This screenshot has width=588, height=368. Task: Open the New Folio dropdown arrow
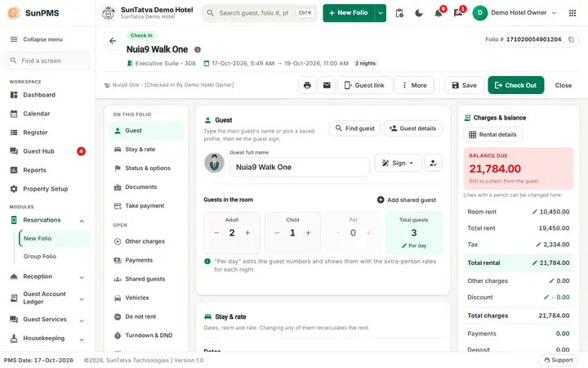[381, 13]
